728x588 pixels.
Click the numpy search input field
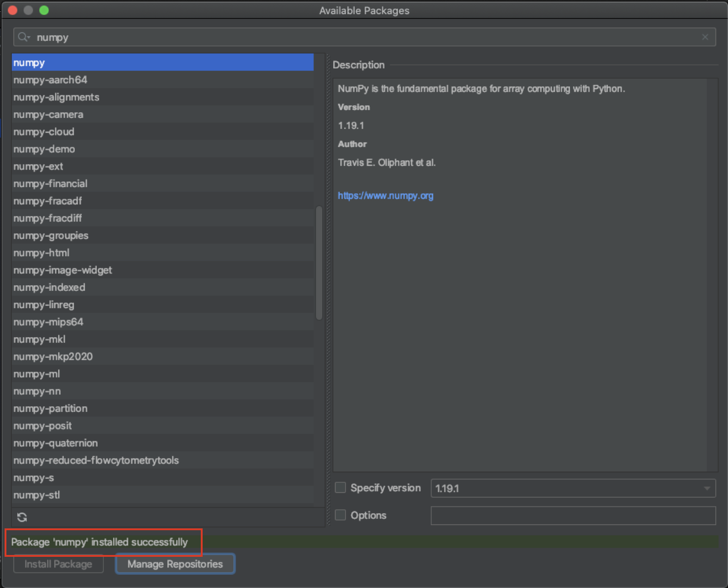point(364,37)
